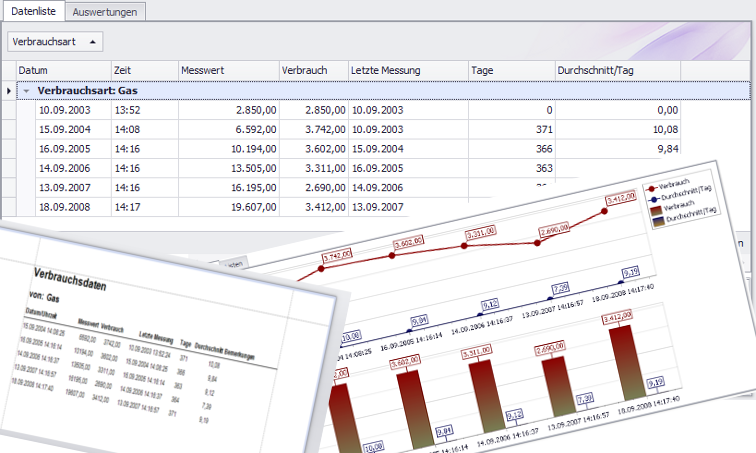The height and width of the screenshot is (453, 756).
Task: Select date cell 14.09.2006 in Datum column
Action: [x=73, y=168]
